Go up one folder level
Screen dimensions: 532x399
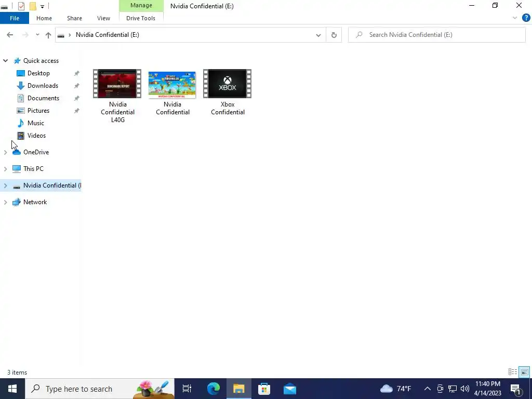48,35
